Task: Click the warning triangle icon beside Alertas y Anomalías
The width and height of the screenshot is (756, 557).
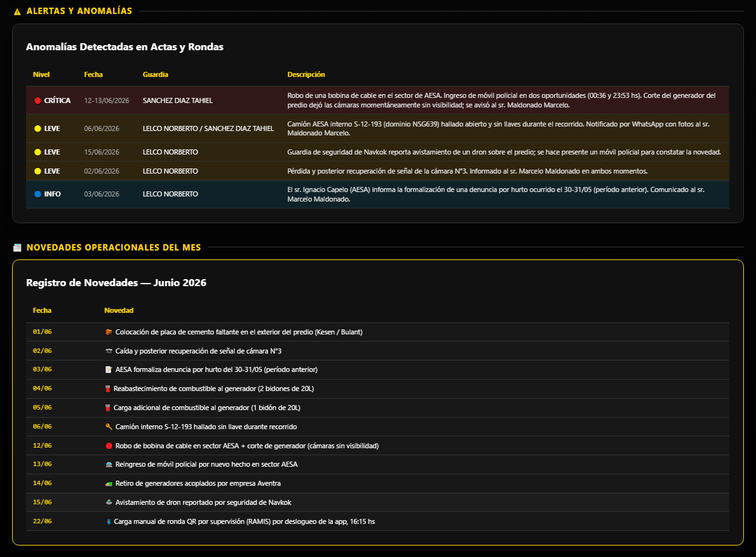Action: coord(17,11)
